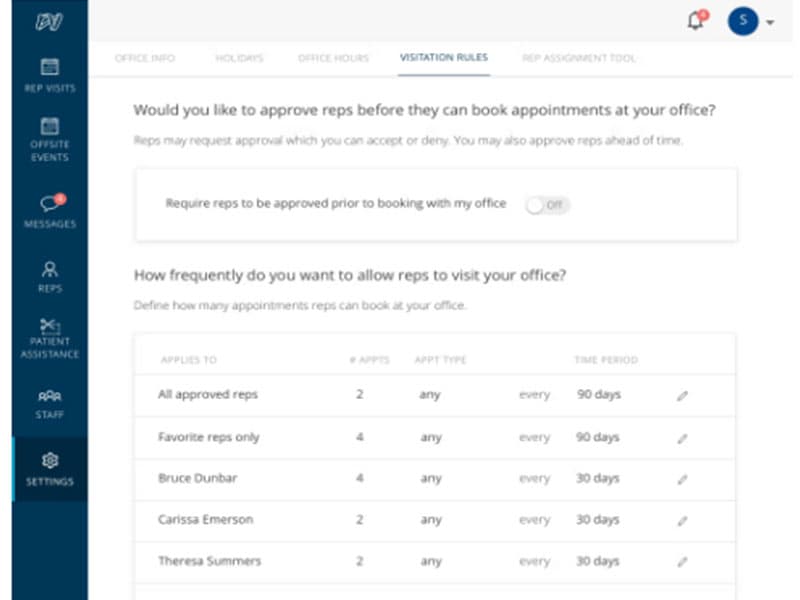Screen dimensions: 800x600
Task: Switch to Office Info tab
Action: pyautogui.click(x=145, y=58)
